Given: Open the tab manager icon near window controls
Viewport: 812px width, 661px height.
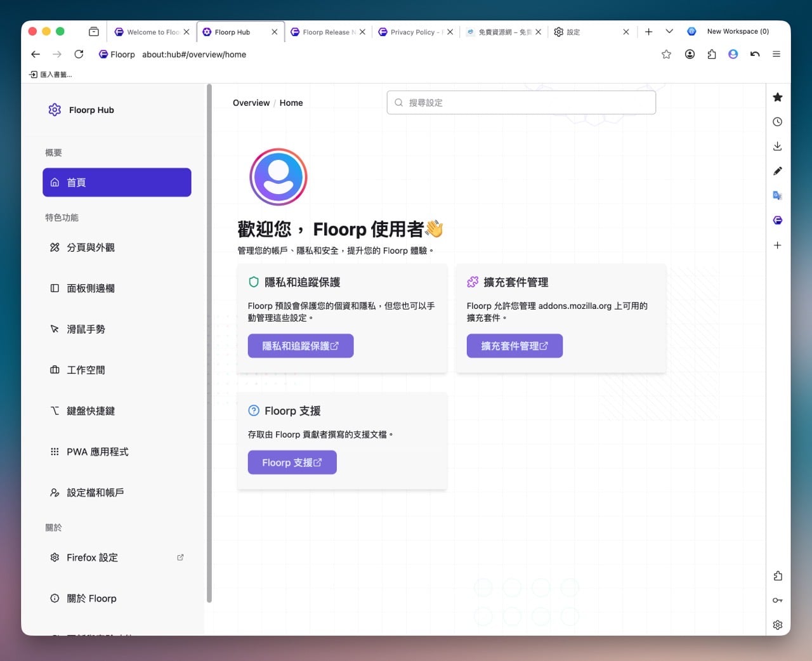Looking at the screenshot, I should 94,32.
